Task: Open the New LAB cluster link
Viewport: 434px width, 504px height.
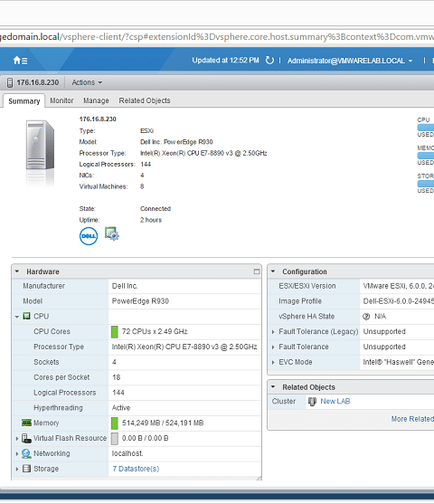Action: pyautogui.click(x=335, y=402)
